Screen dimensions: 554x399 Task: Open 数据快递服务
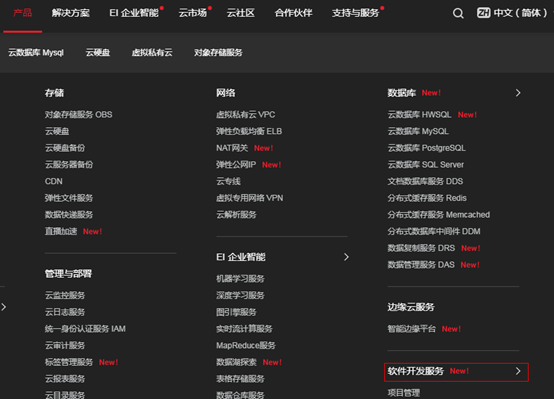pyautogui.click(x=69, y=215)
